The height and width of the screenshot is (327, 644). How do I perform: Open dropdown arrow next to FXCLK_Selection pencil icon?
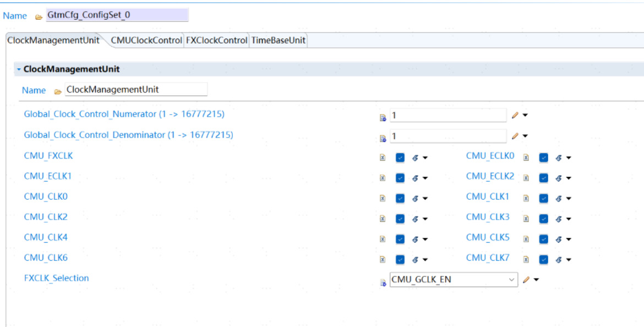(x=536, y=280)
